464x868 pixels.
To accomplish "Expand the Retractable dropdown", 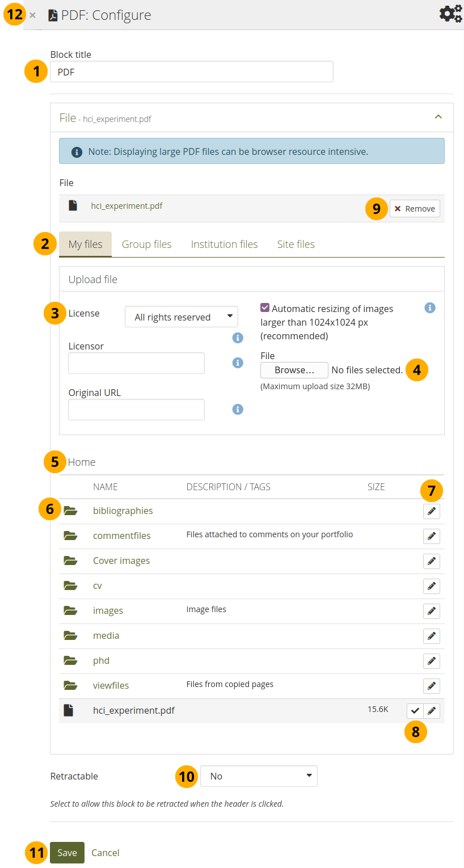I will click(x=259, y=776).
